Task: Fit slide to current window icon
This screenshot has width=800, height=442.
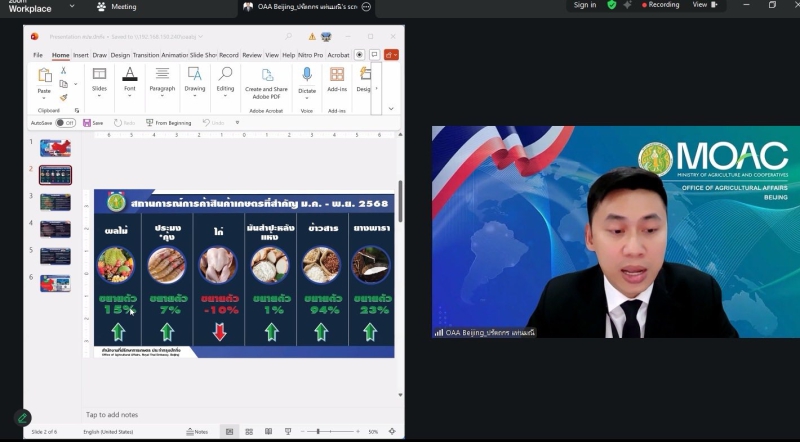Action: point(393,431)
